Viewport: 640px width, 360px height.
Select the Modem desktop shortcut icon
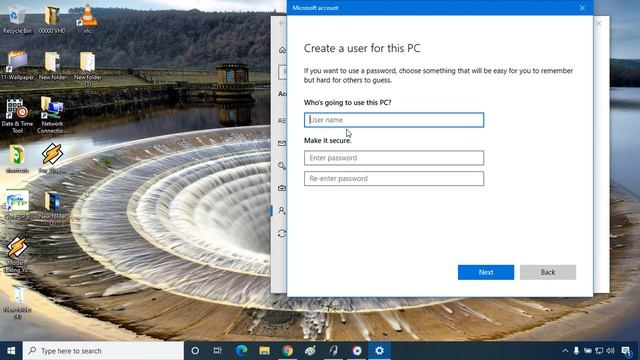pyautogui.click(x=17, y=254)
